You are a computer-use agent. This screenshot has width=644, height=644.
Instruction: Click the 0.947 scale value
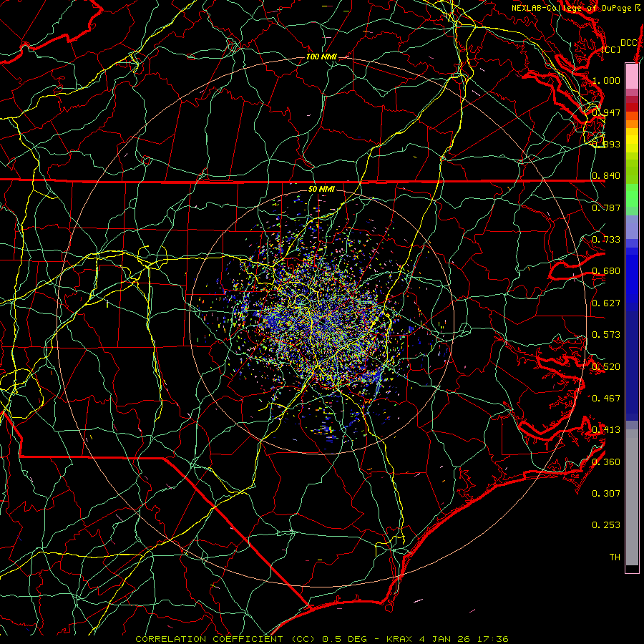point(606,112)
